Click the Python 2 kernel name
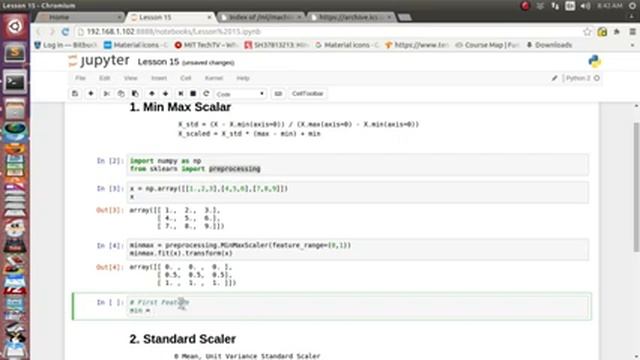This screenshot has height=360, width=640. (x=578, y=78)
